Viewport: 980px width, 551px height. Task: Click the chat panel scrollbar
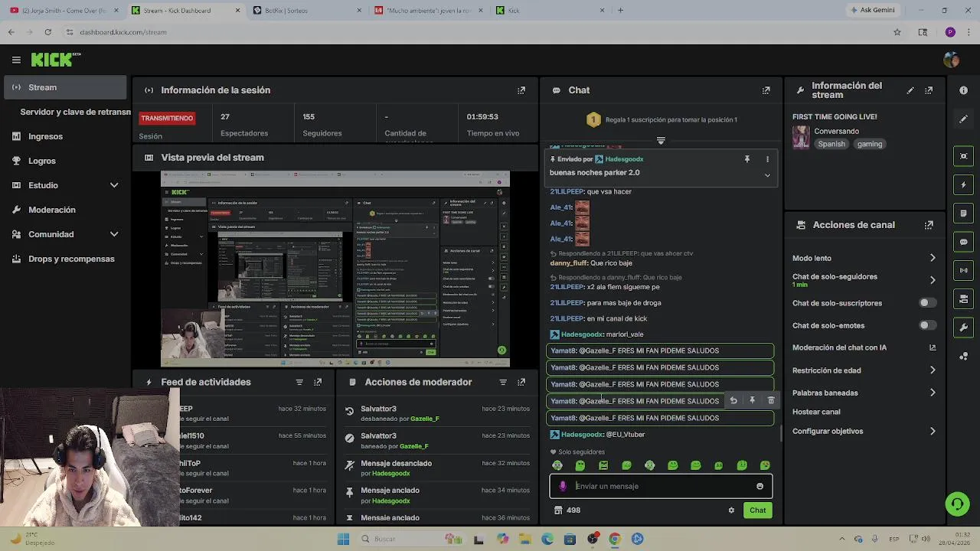780,433
